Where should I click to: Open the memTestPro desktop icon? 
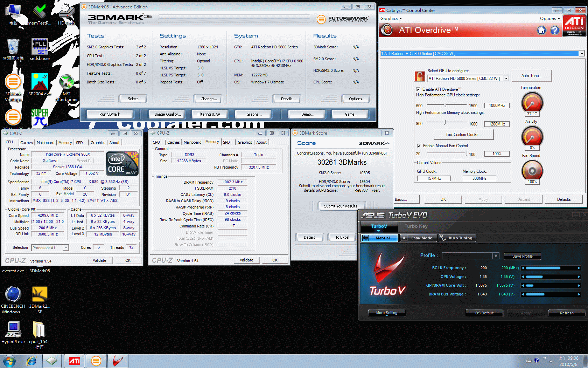pyautogui.click(x=40, y=14)
